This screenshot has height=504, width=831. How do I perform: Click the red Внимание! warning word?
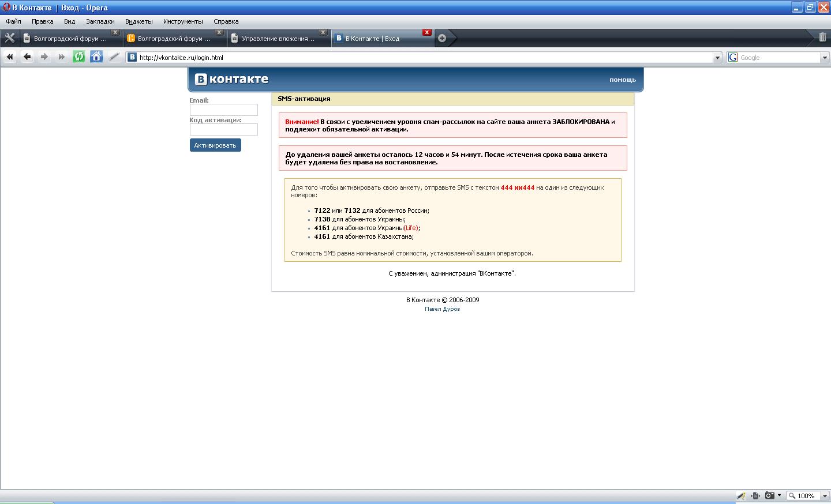[x=302, y=122]
